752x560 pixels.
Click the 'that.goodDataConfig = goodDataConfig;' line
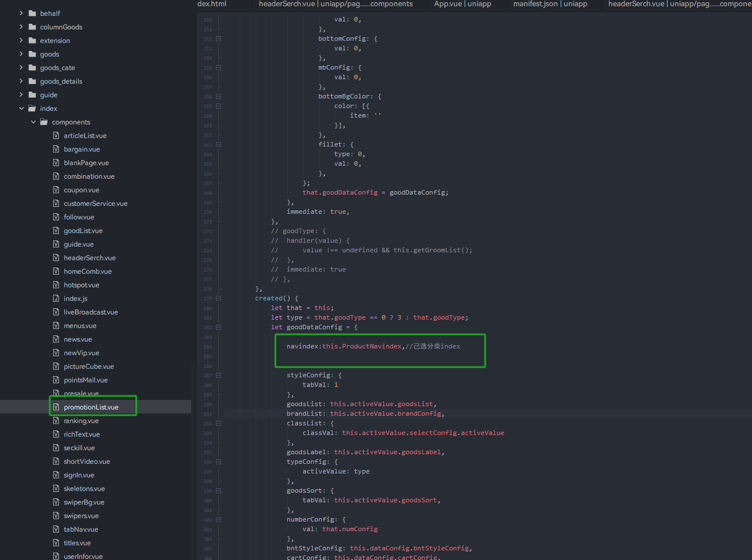pyautogui.click(x=375, y=192)
